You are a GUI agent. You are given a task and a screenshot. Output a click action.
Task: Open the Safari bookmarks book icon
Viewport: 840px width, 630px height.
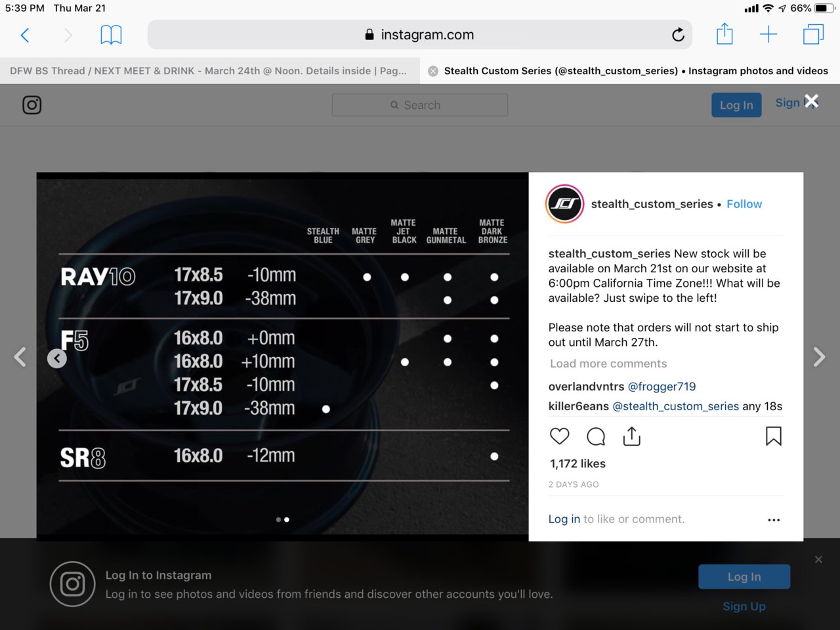[111, 35]
